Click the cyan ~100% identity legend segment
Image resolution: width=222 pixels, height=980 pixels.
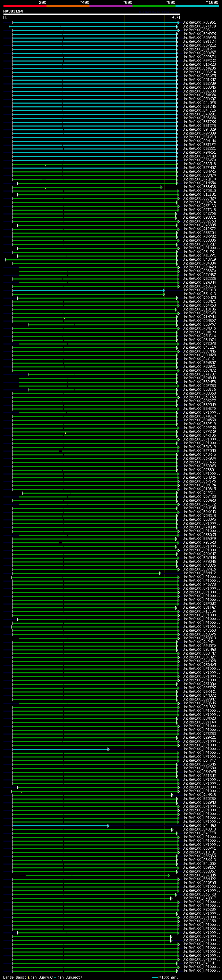tap(197, 6)
